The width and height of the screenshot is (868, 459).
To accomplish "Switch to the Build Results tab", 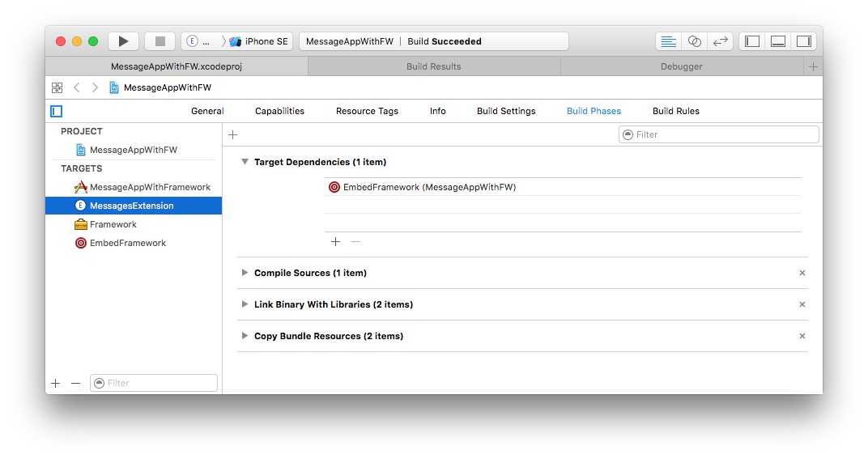I will click(433, 66).
